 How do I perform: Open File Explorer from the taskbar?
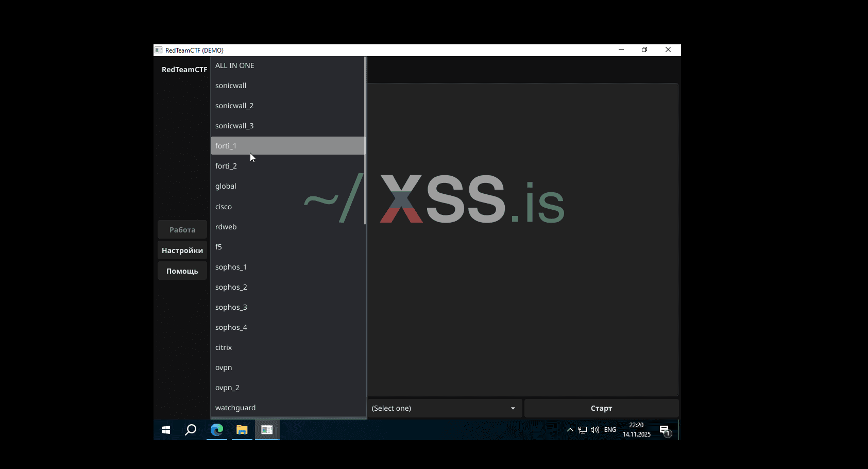(x=242, y=430)
